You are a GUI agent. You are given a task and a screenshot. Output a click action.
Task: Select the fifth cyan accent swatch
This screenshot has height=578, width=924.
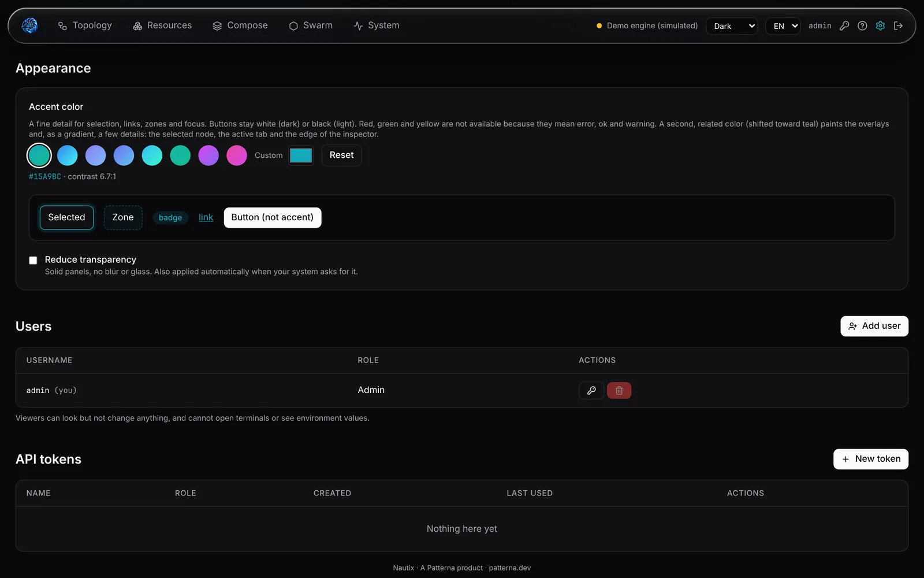pos(152,155)
